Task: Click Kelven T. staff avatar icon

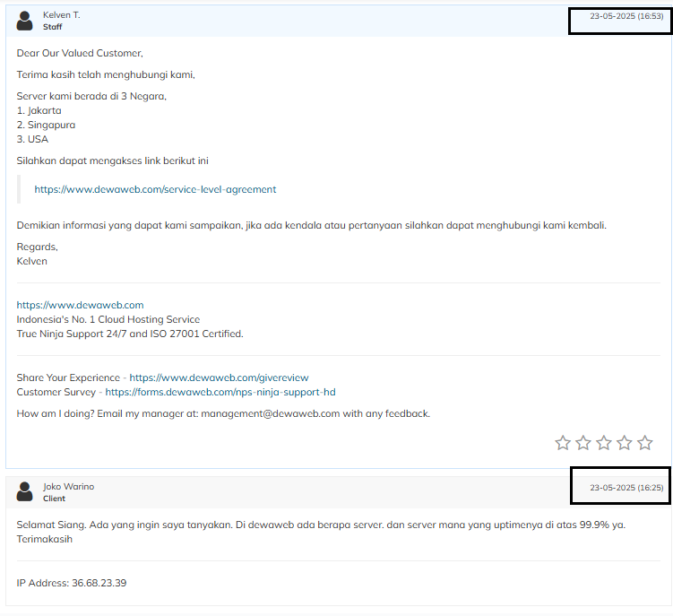Action: pyautogui.click(x=25, y=21)
